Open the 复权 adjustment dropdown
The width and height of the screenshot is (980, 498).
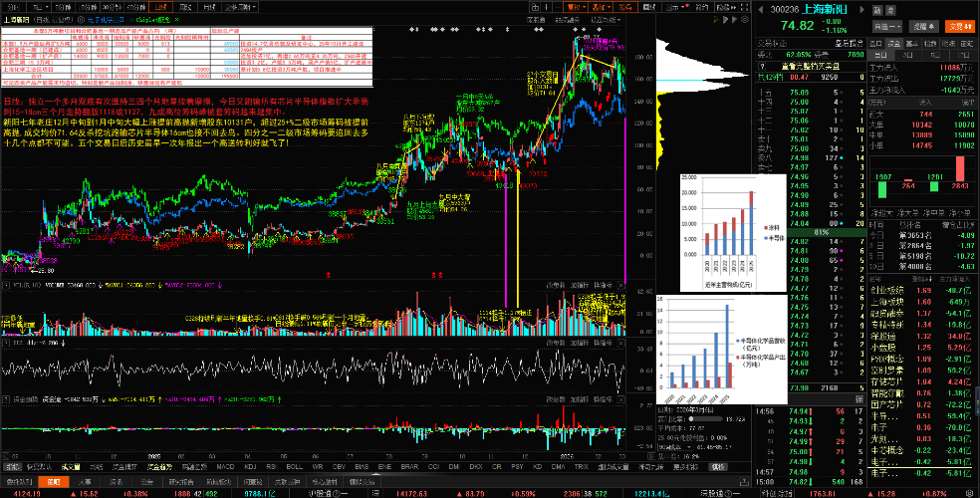tap(577, 7)
